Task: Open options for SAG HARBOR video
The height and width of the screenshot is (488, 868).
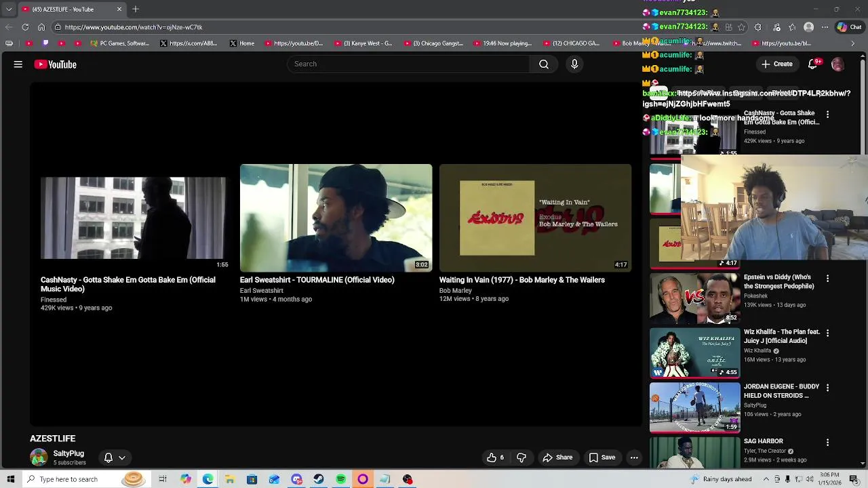Action: point(827,443)
